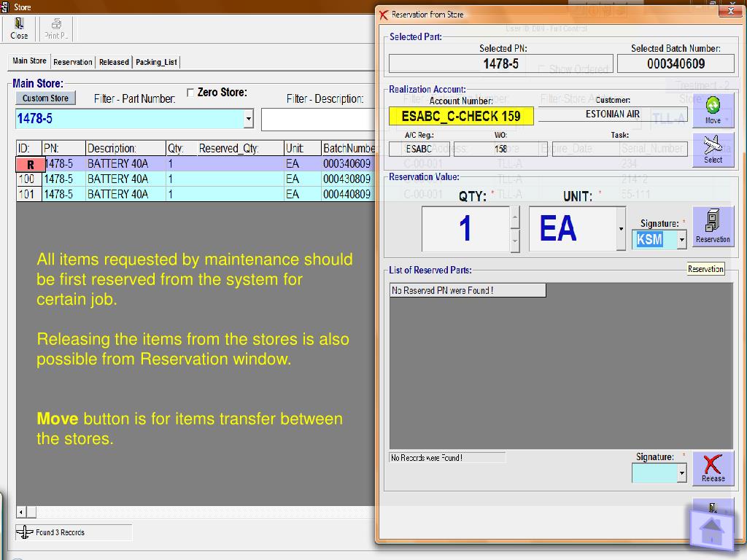
Task: Click the Customer field ESTONIAN AIR
Action: pos(613,114)
